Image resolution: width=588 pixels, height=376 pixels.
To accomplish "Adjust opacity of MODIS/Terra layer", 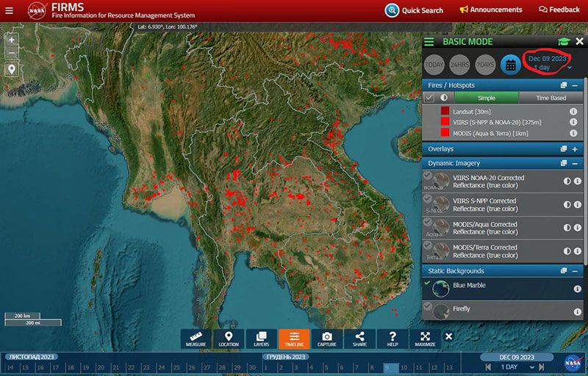I will (567, 251).
